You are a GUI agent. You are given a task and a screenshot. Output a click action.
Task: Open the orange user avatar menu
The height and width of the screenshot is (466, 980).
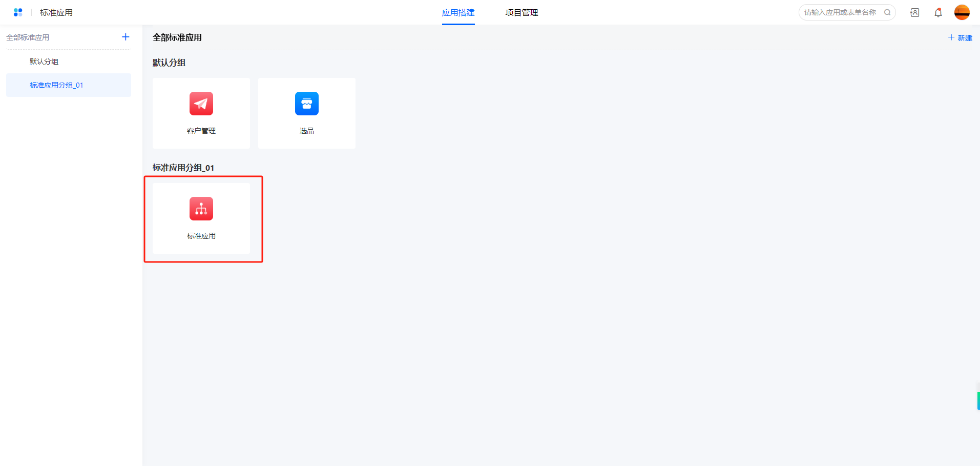(x=962, y=12)
